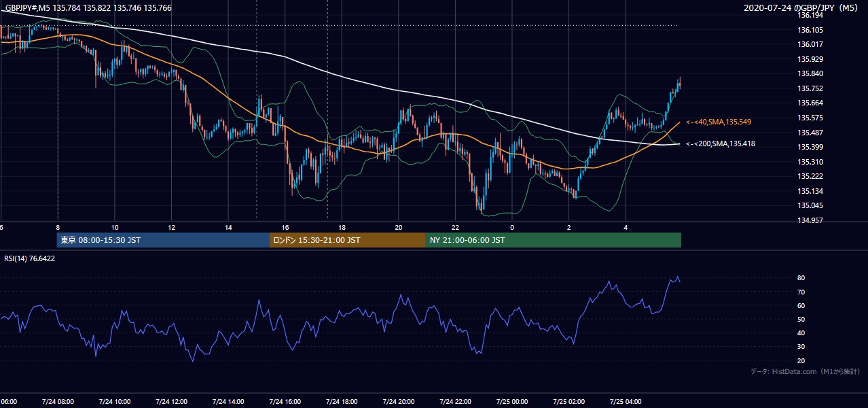Click price axis value 135.310
The height and width of the screenshot is (408, 868).
[x=810, y=162]
